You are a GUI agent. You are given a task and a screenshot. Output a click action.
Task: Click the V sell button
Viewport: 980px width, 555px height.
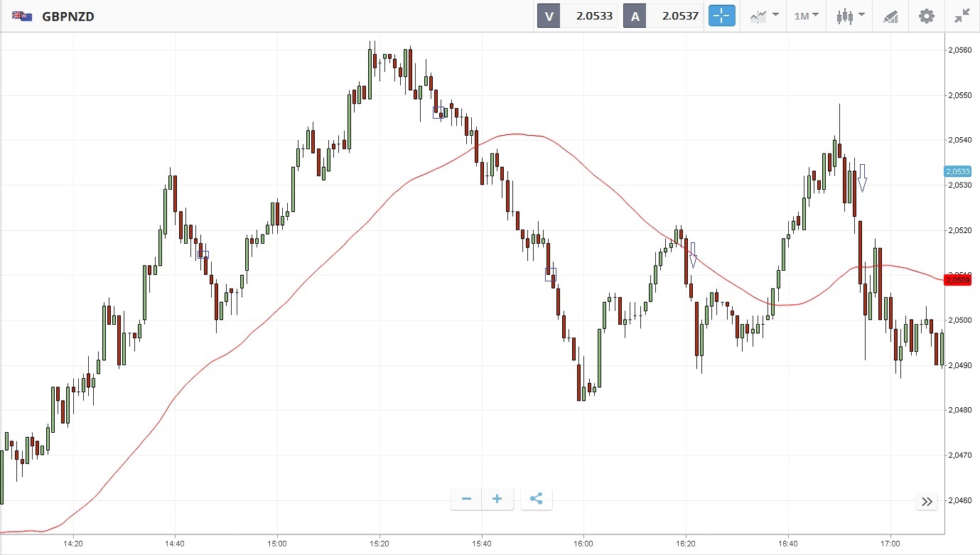click(x=549, y=16)
